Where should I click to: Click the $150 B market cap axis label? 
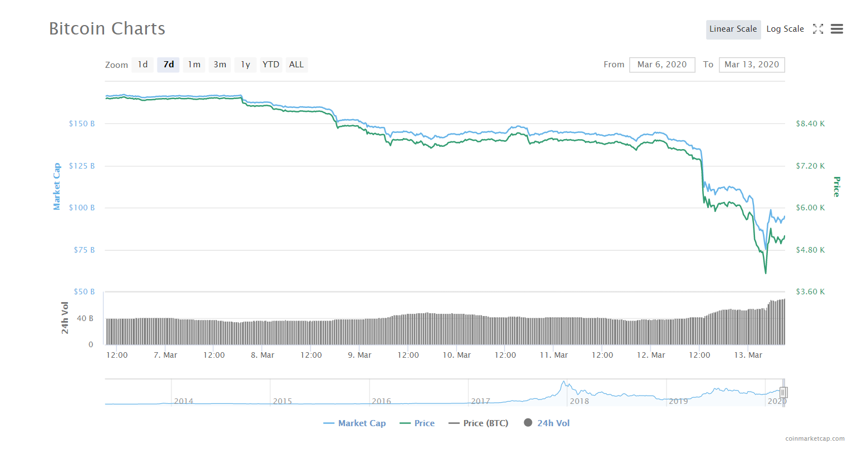pos(82,124)
